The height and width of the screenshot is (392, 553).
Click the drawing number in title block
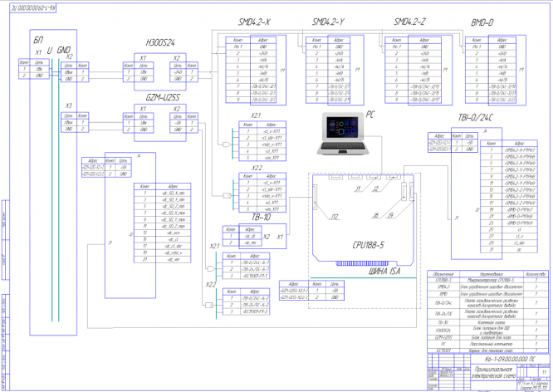coord(510,359)
